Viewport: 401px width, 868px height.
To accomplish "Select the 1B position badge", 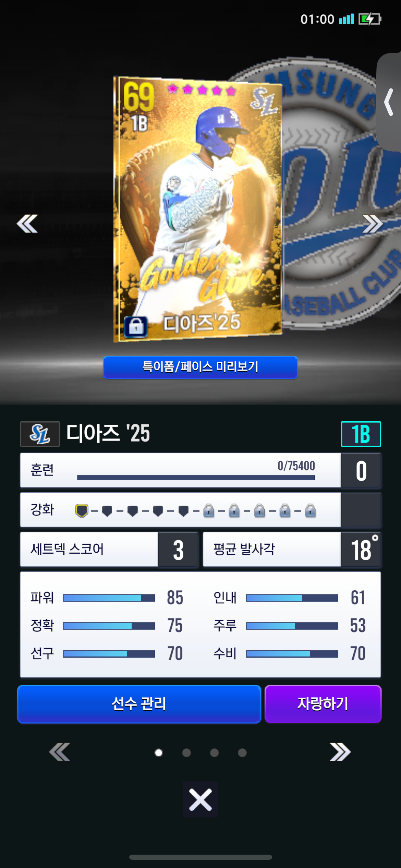I will [361, 434].
